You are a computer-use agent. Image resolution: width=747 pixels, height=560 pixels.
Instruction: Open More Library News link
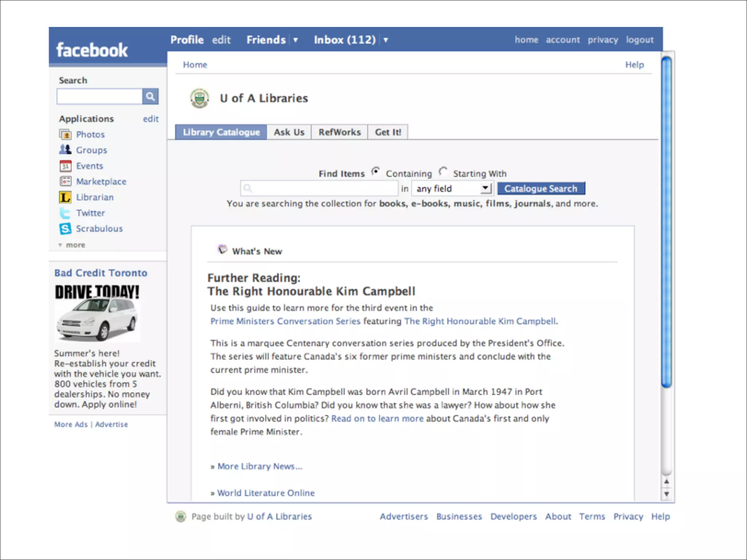click(x=260, y=466)
